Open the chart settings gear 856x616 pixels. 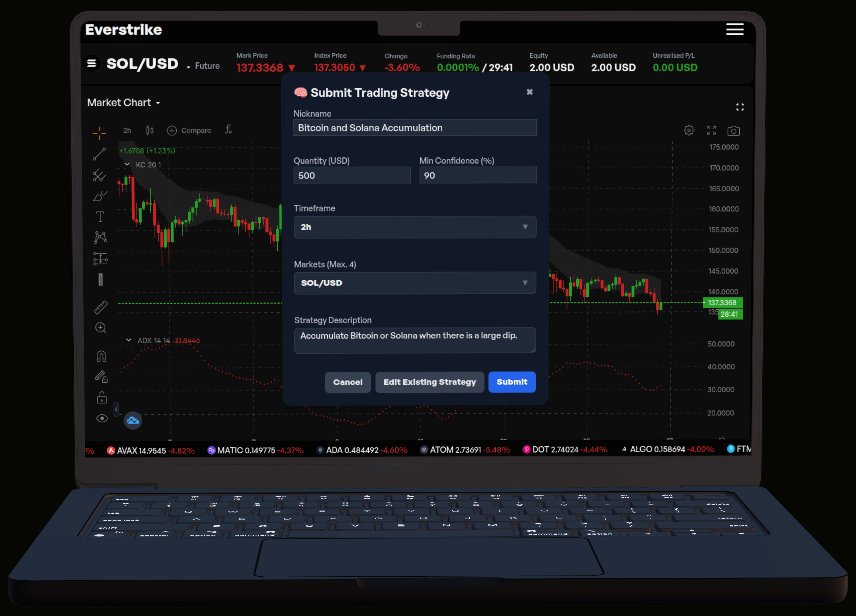pyautogui.click(x=689, y=130)
